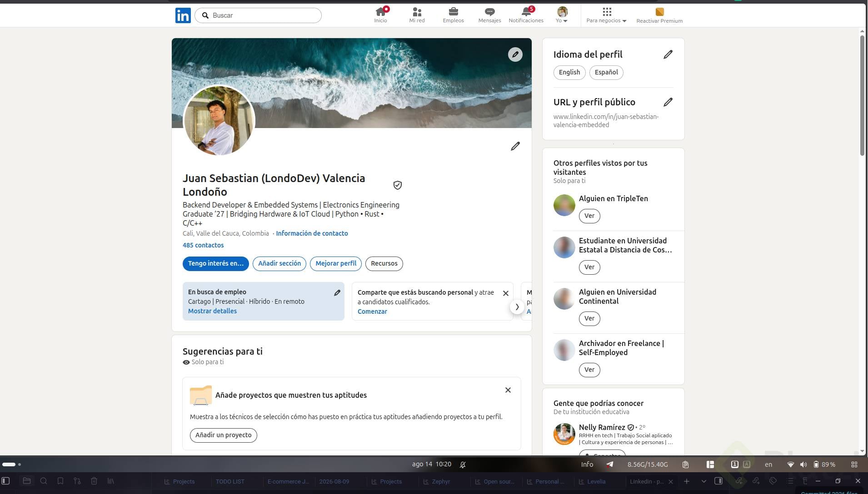Click Reactivar Premium gold icon
Image resolution: width=868 pixels, height=494 pixels.
tap(659, 12)
